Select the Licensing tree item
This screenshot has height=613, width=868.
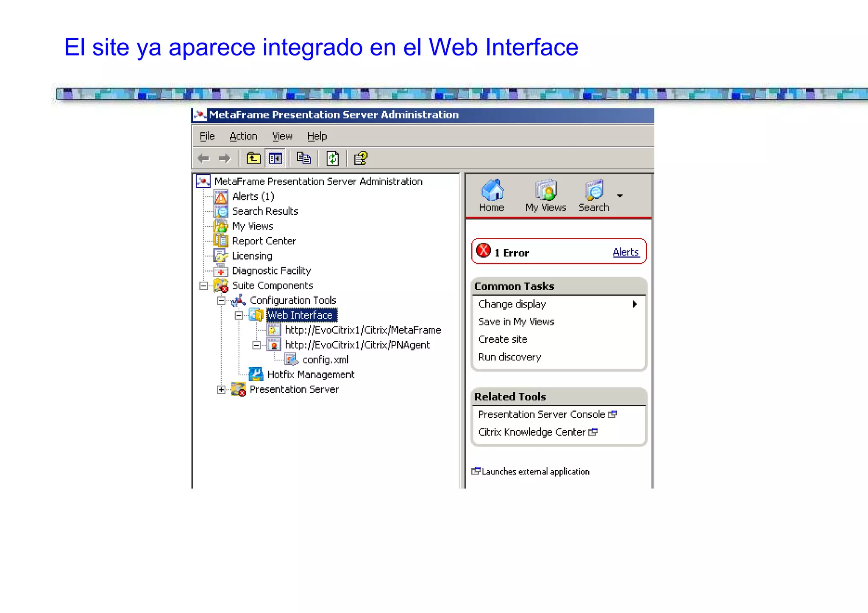coord(252,256)
